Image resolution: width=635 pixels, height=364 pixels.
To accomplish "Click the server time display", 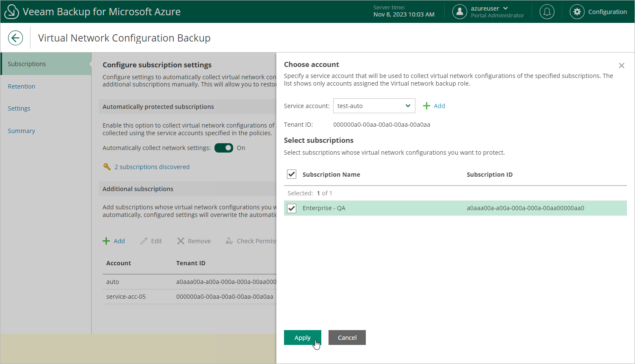I will [x=404, y=11].
